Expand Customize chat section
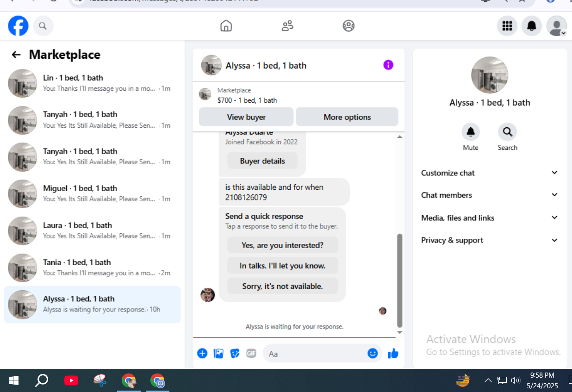The image size is (572, 392). [490, 173]
